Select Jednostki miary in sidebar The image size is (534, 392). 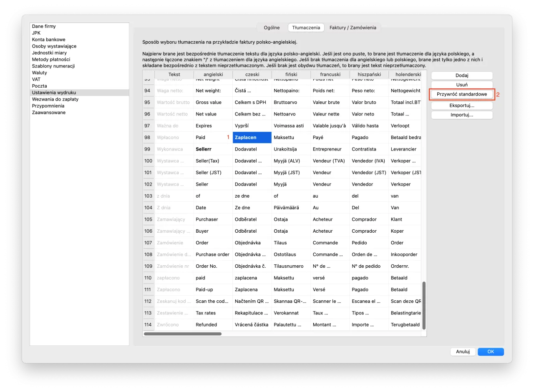79,53
